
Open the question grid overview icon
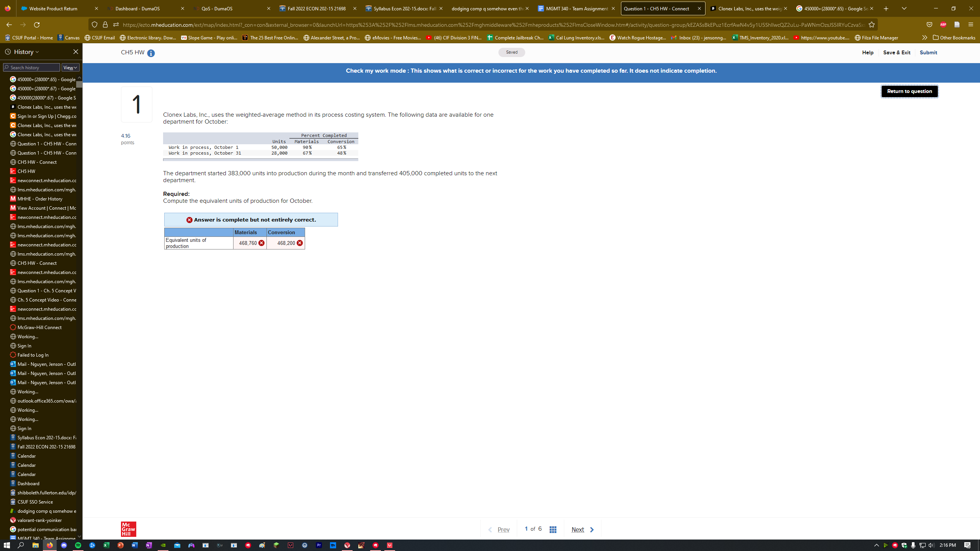click(553, 529)
